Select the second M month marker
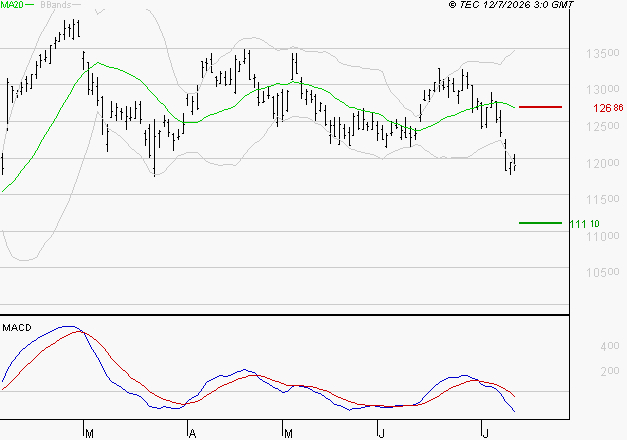This screenshot has width=627, height=440. point(288,433)
